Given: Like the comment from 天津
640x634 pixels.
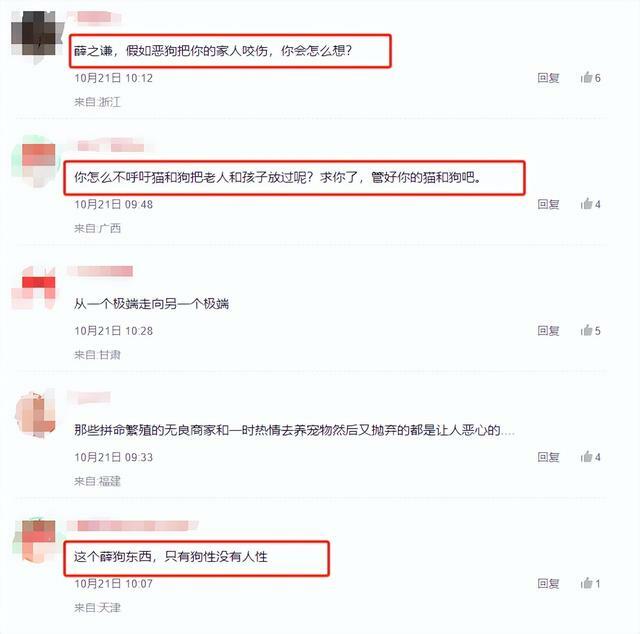Looking at the screenshot, I should click(590, 583).
